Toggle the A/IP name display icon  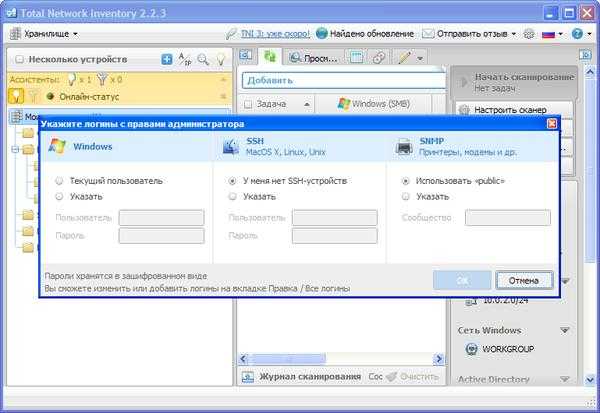[185, 59]
